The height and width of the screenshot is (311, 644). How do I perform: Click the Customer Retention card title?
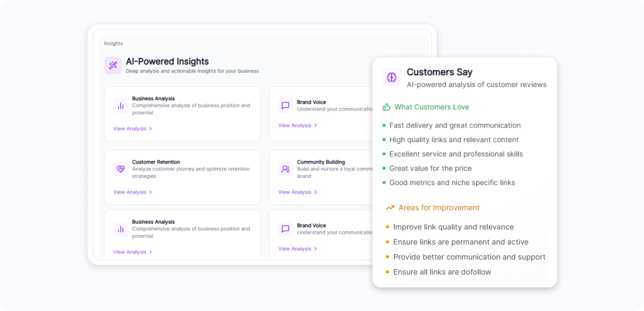[156, 162]
